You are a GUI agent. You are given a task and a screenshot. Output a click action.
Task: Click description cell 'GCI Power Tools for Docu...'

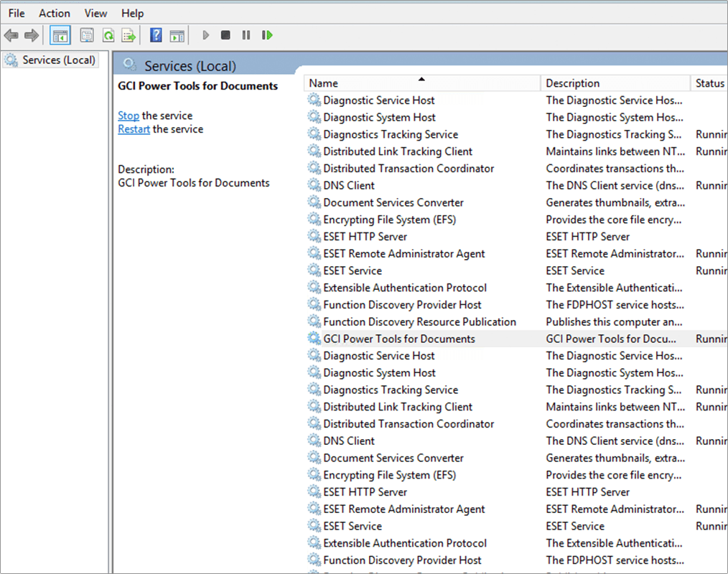tap(610, 339)
